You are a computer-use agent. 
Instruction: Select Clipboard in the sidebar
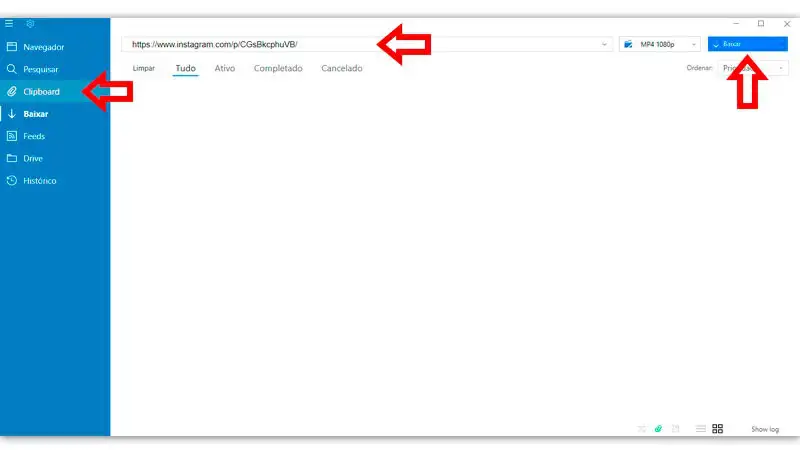pyautogui.click(x=55, y=92)
